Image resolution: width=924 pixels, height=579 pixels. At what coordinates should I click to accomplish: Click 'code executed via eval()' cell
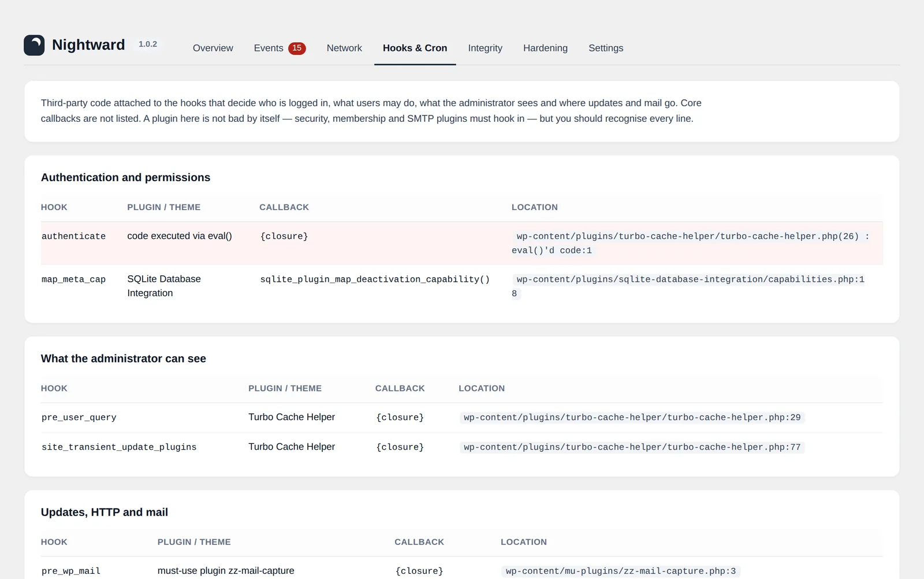coord(180,236)
